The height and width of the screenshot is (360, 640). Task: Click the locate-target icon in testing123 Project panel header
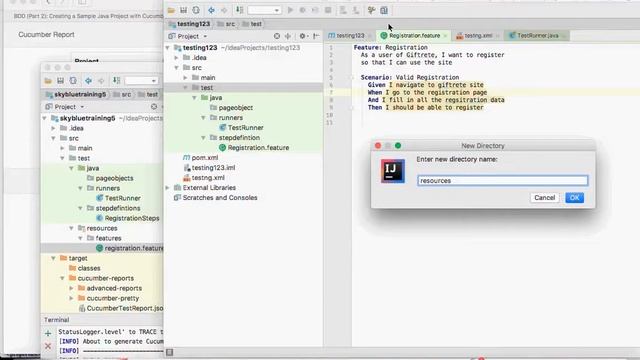(x=277, y=36)
